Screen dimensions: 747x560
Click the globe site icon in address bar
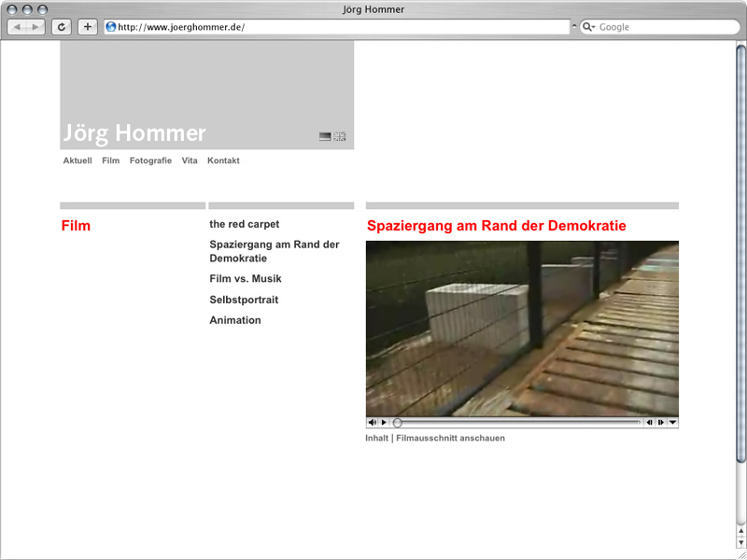click(111, 27)
